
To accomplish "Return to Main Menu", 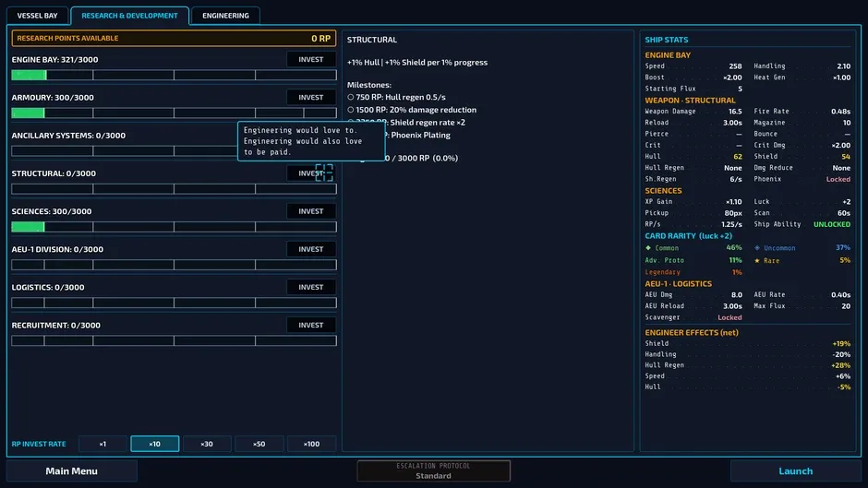I will point(71,470).
